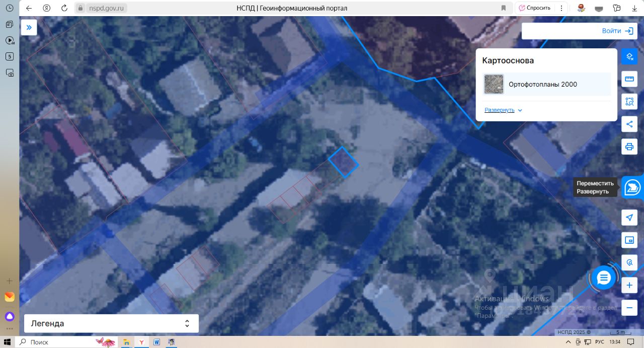The width and height of the screenshot is (644, 348).
Task: Click the Спросить assistant button
Action: (535, 8)
